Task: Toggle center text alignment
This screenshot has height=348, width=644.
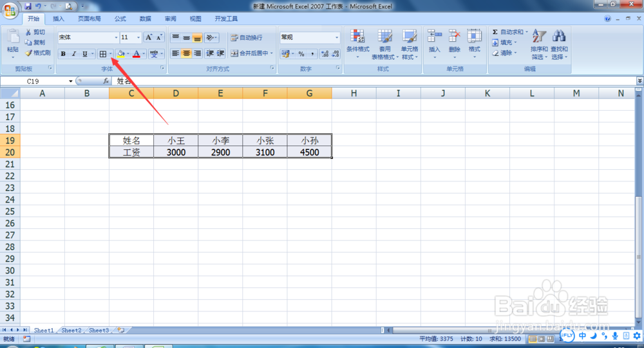Action: coord(186,53)
